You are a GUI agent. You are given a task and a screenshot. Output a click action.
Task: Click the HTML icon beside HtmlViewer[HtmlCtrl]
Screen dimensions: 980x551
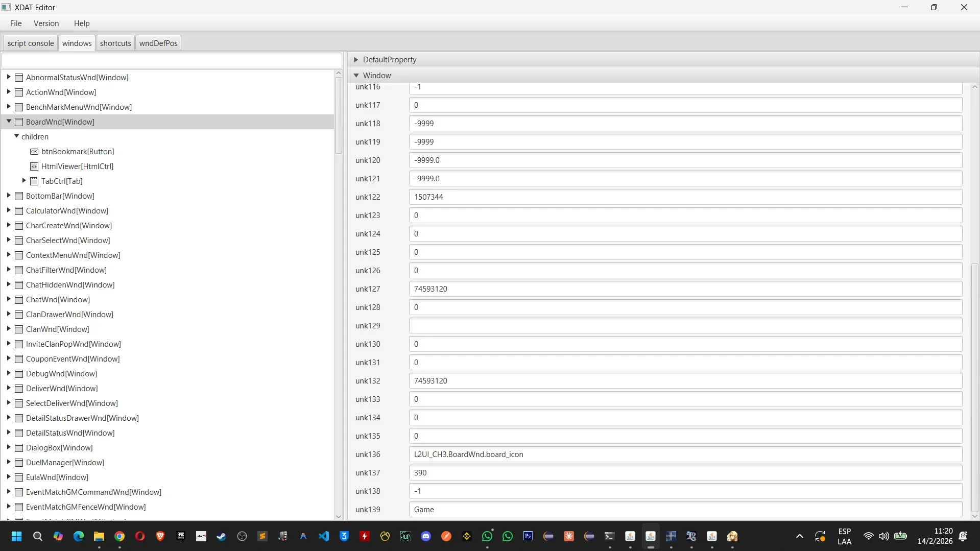click(34, 166)
